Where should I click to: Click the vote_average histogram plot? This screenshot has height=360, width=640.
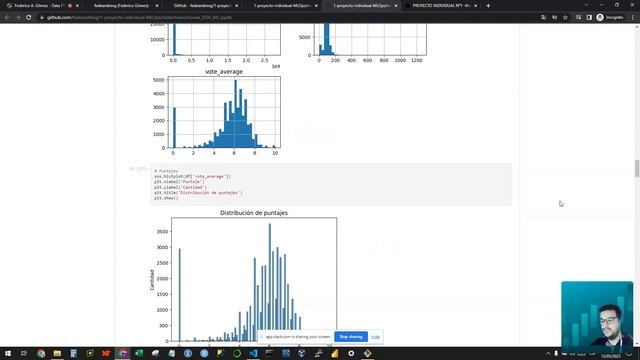click(224, 112)
